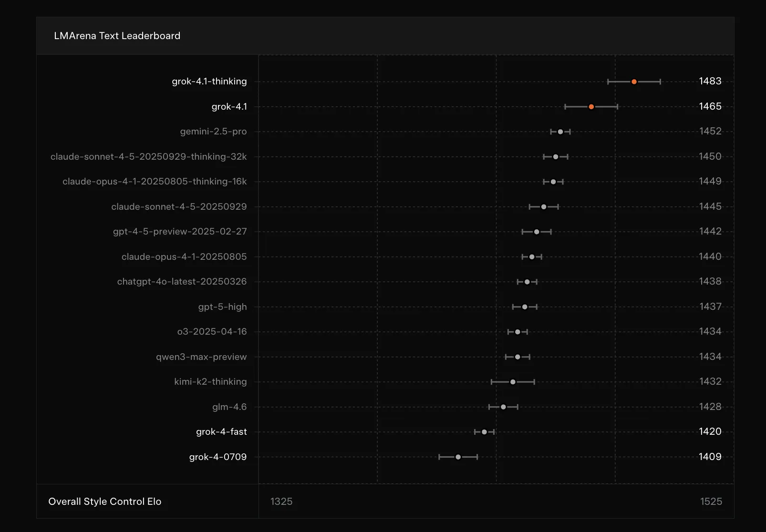Click the Overall Style Control Elo label
Screen dimensions: 766x532
[x=105, y=501]
